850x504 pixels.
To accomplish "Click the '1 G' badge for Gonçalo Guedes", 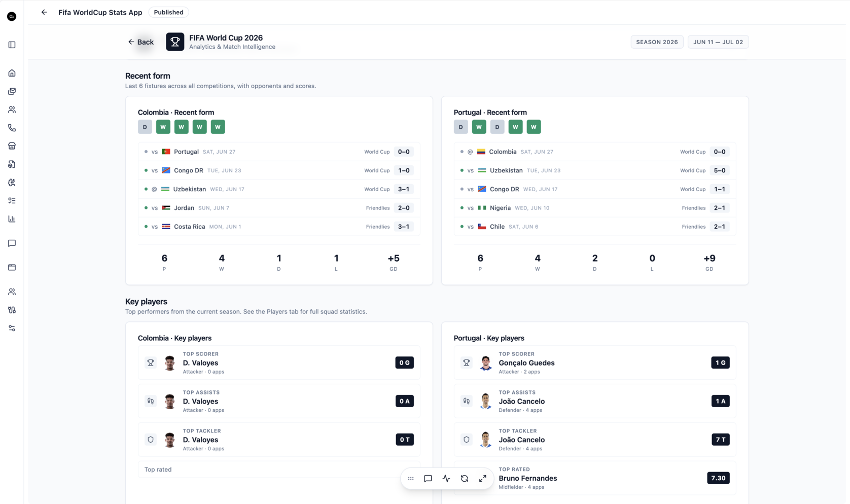I will point(720,363).
